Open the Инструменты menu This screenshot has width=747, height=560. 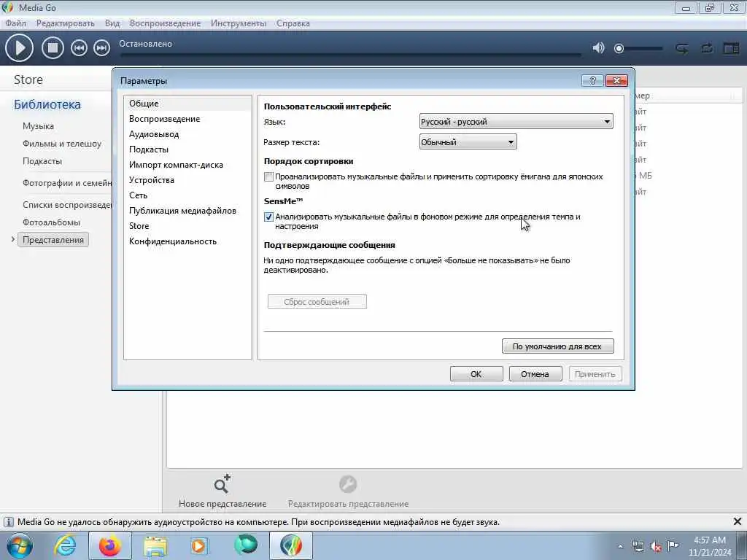point(239,23)
